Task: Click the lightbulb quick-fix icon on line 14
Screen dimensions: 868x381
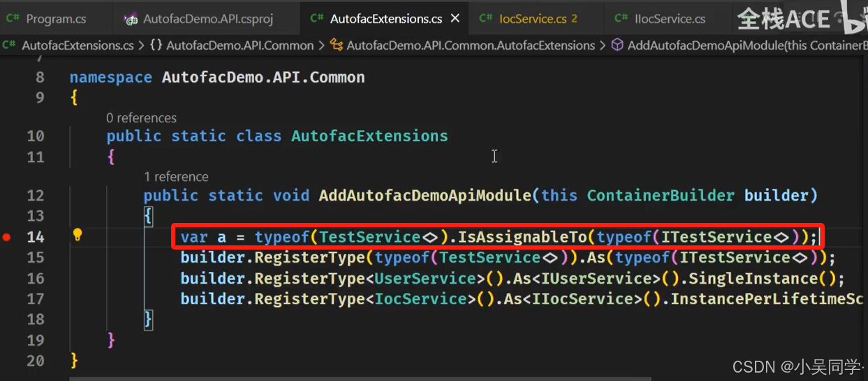Action: [78, 235]
